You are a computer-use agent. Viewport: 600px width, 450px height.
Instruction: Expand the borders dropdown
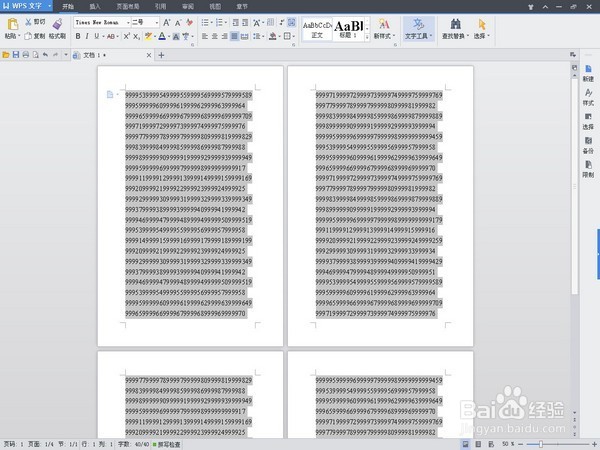pyautogui.click(x=294, y=36)
